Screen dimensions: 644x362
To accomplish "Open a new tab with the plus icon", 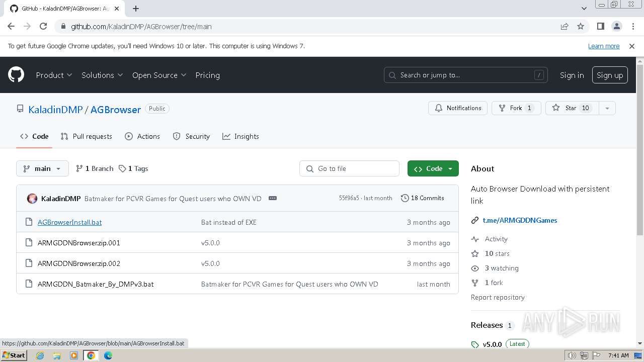I will coord(136,9).
